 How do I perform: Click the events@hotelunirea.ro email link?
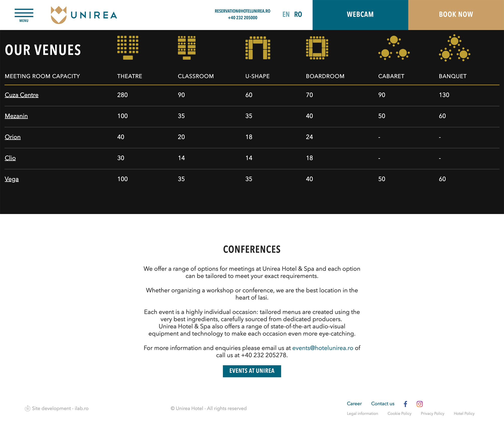coord(323,348)
